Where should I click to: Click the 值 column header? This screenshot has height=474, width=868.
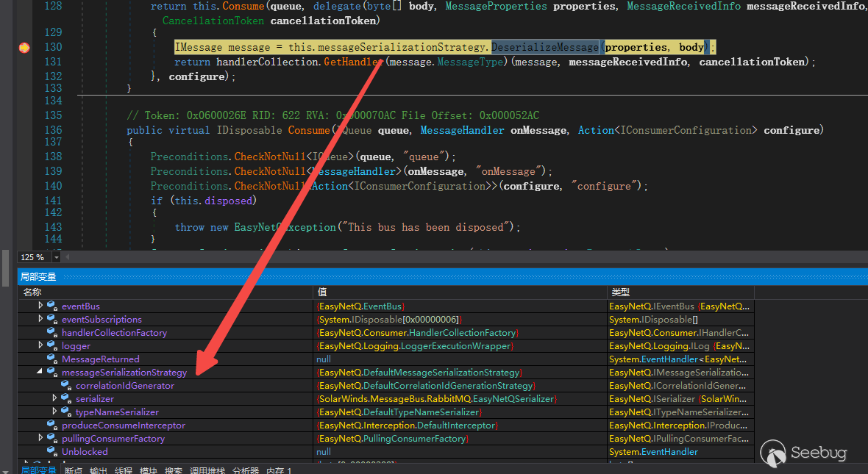tap(460, 292)
